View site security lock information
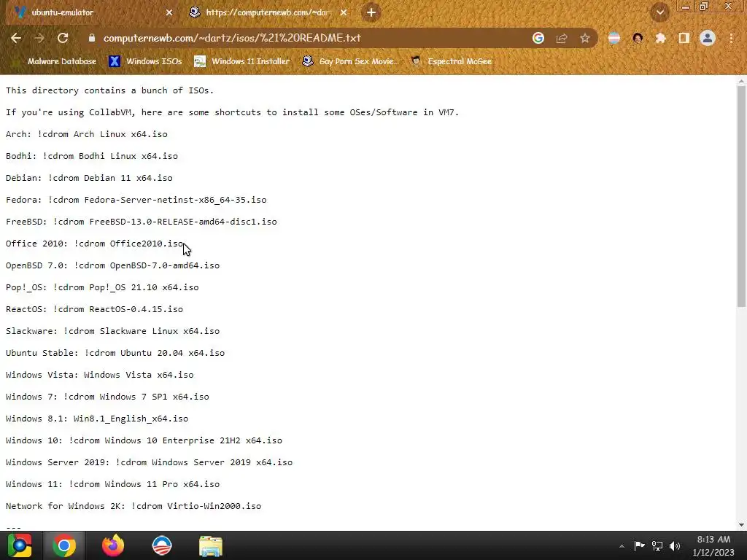Screen dimensions: 747x560 (x=92, y=38)
